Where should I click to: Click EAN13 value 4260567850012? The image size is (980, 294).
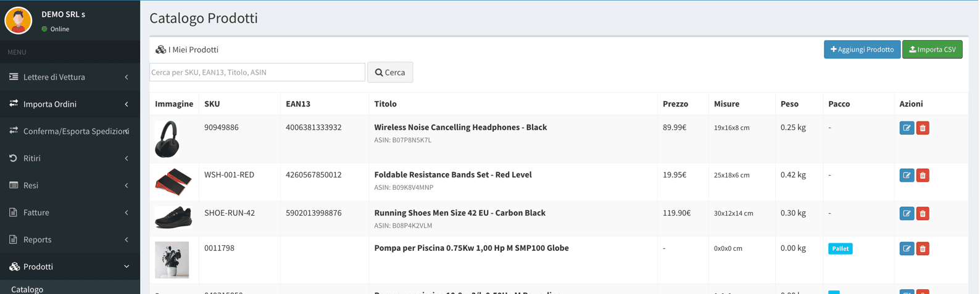pos(314,174)
